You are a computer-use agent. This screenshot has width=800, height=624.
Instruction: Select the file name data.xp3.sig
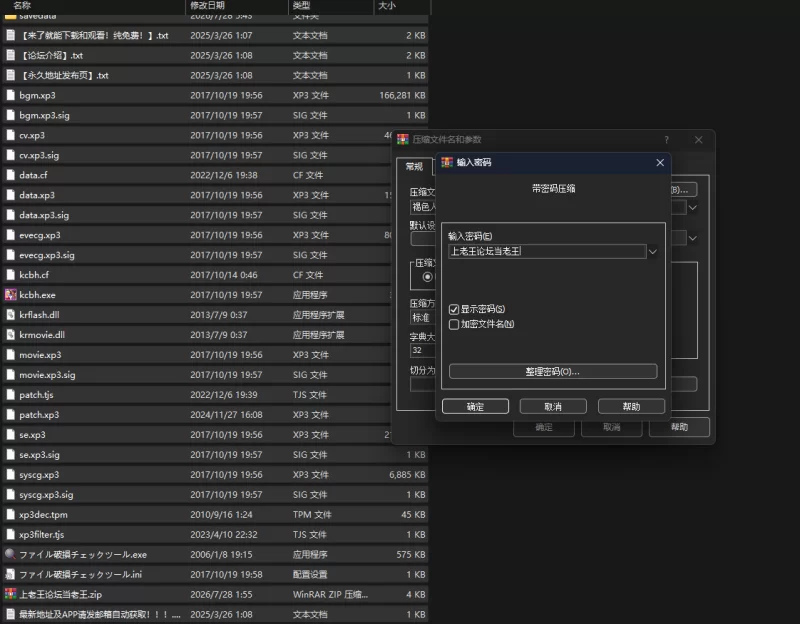tap(44, 215)
